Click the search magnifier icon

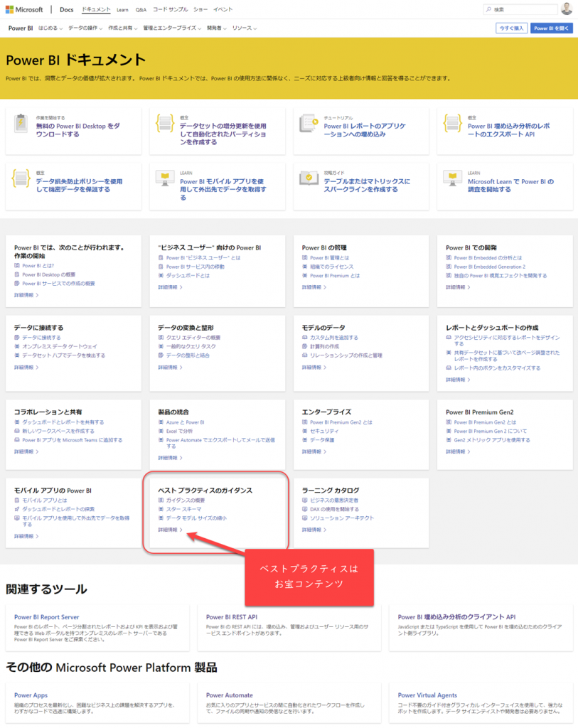489,9
